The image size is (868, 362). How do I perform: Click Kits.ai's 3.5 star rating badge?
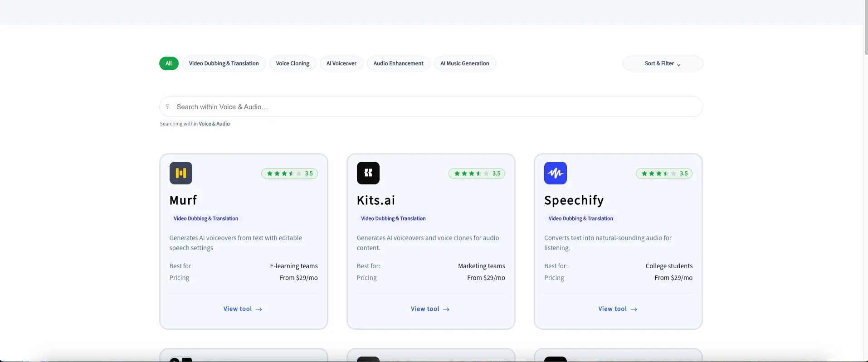477,174
